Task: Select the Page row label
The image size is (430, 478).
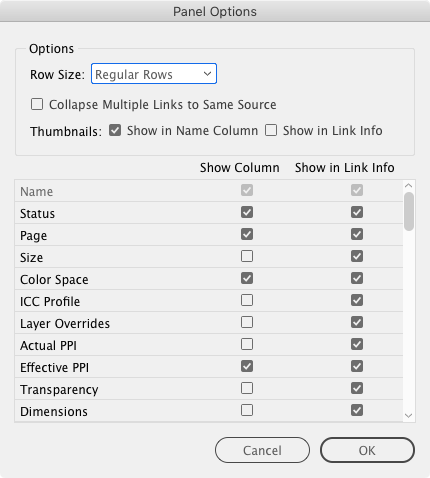Action: [x=34, y=236]
